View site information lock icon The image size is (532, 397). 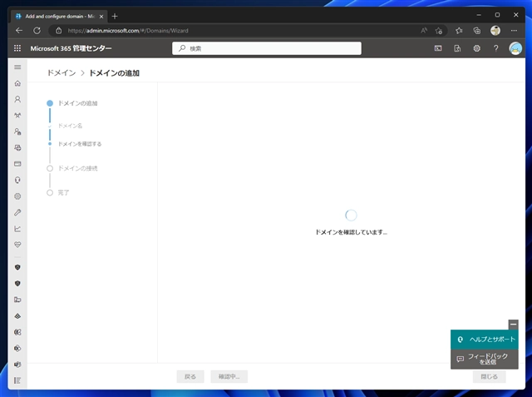coord(59,31)
